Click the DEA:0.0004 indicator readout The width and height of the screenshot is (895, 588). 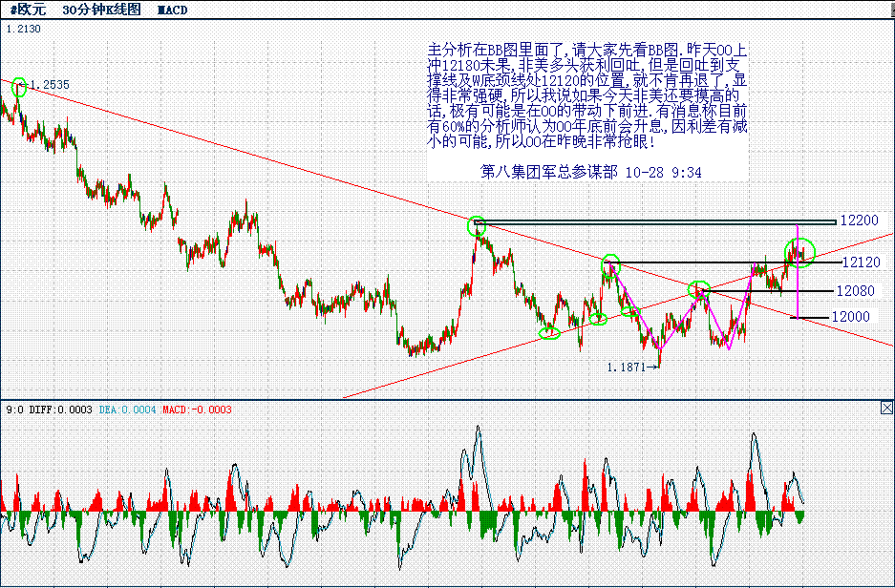click(127, 409)
